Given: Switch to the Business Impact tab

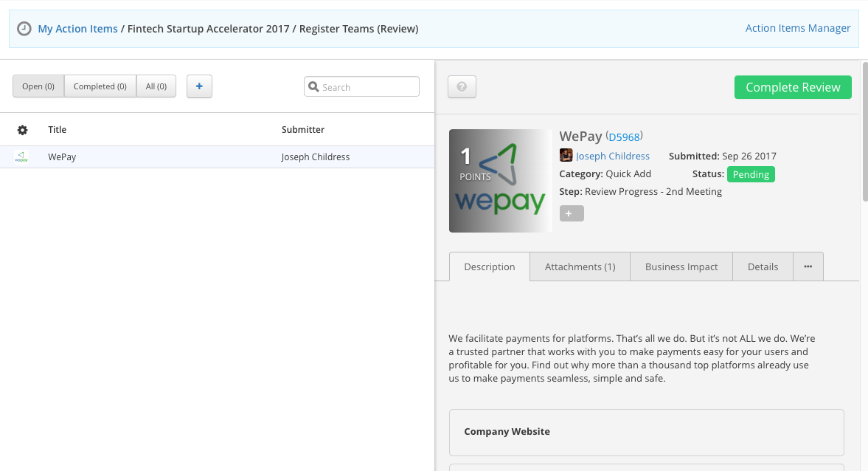Looking at the screenshot, I should pos(681,267).
